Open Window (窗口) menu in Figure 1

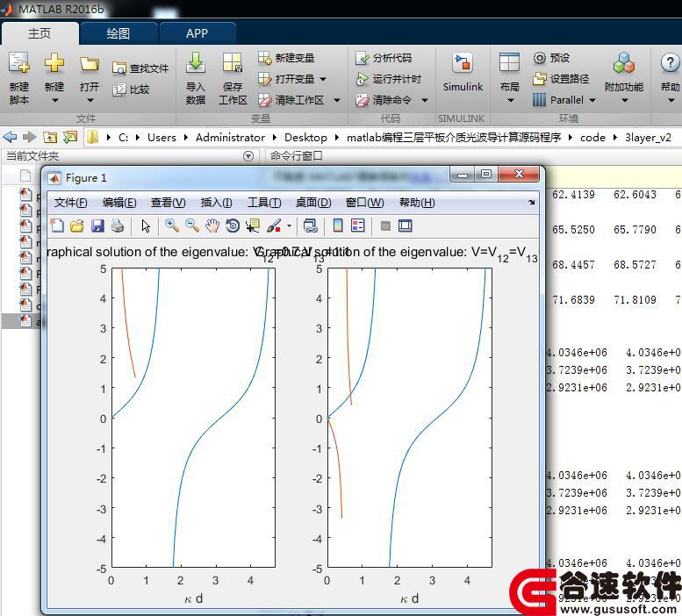click(x=364, y=203)
